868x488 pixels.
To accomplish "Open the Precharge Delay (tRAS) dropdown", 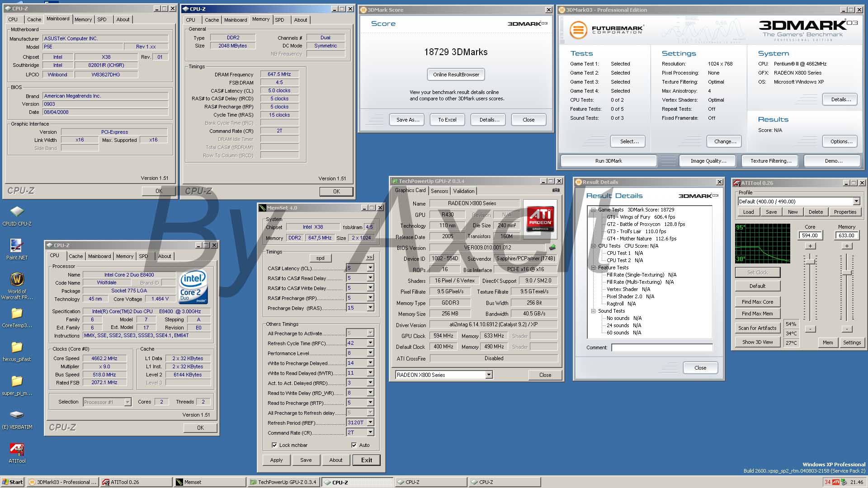I will coord(370,308).
